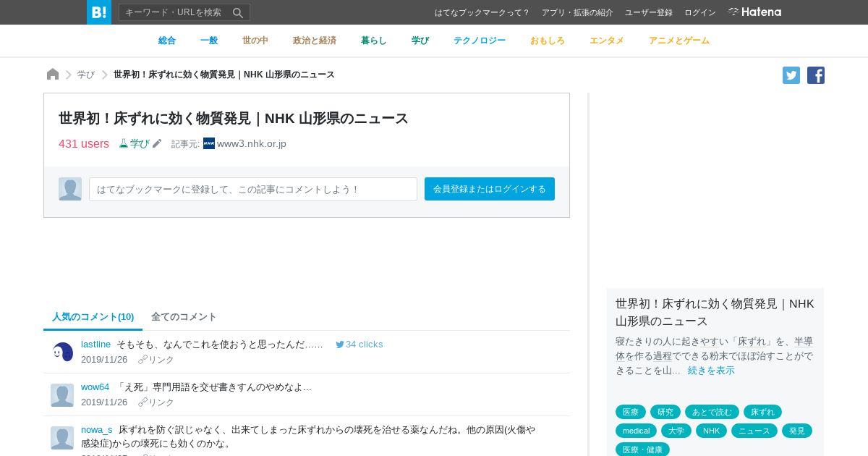
Task: Open wow64's avatar icon
Action: [62, 395]
